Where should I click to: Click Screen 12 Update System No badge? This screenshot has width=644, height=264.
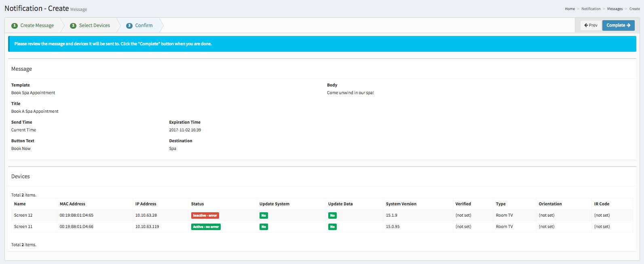[x=264, y=215]
